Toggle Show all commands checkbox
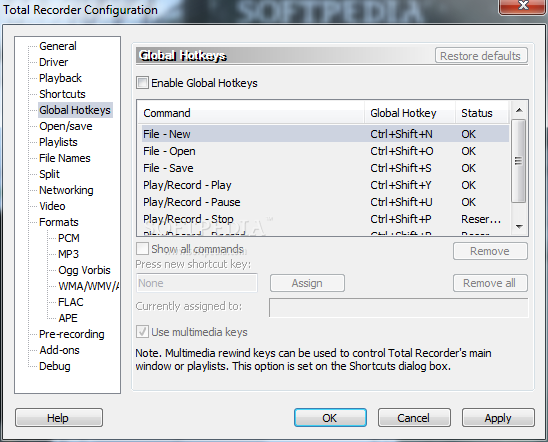 142,249
